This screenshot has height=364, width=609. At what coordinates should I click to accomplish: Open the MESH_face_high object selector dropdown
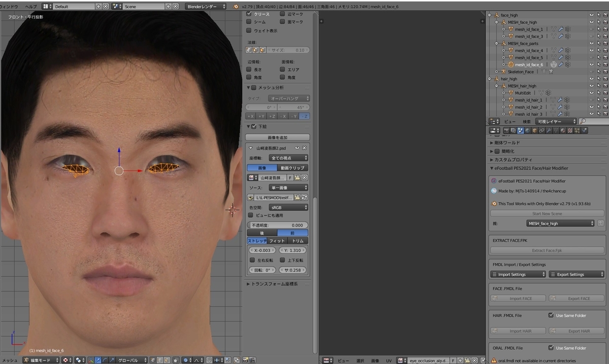(560, 223)
